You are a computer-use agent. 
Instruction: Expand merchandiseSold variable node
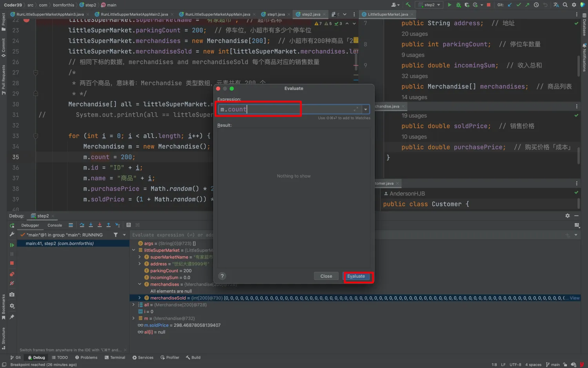coord(140,298)
